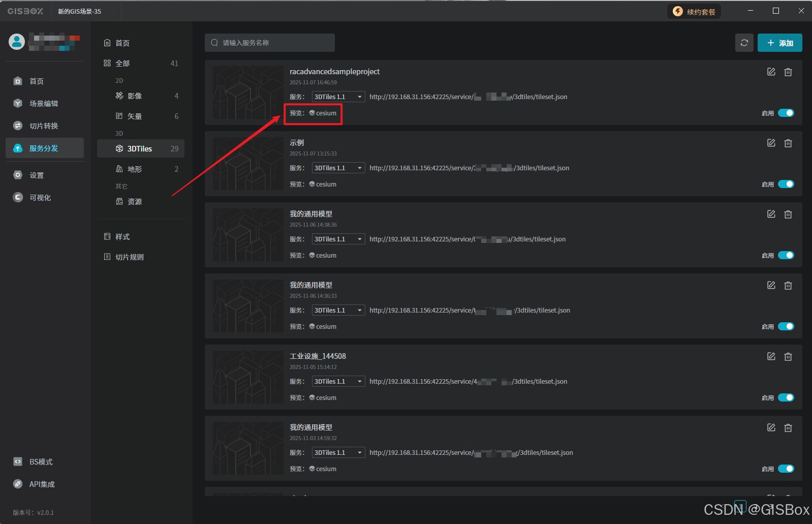
Task: Edit 我的通用模型 dated 2025-11-03 14:59:32
Action: coord(771,427)
